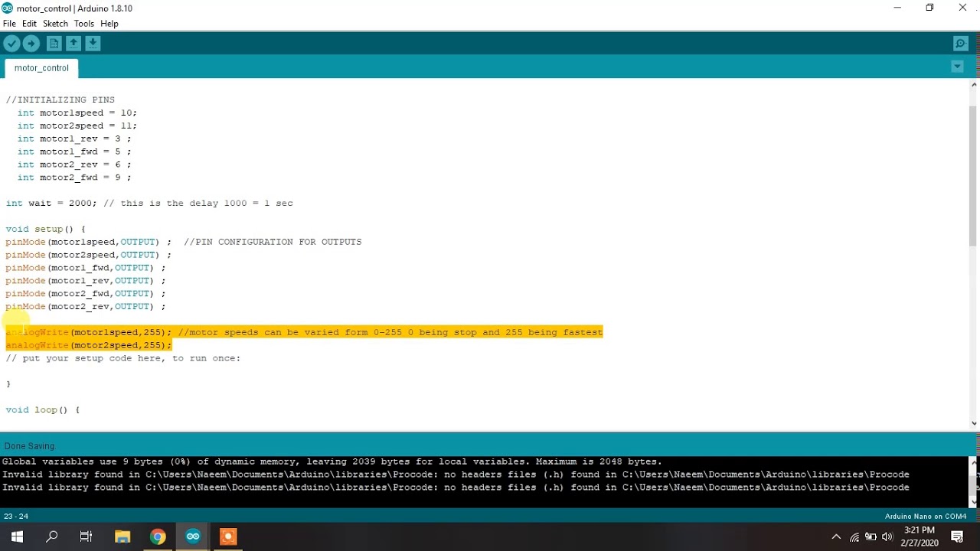The height and width of the screenshot is (551, 980).
Task: Click the 'void setup() {' line
Action: (45, 229)
